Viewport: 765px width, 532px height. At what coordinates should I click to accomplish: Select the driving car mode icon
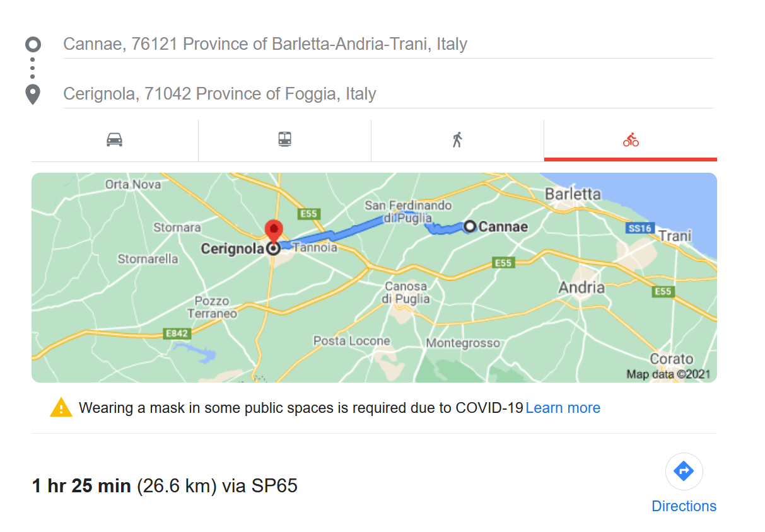[x=114, y=139]
